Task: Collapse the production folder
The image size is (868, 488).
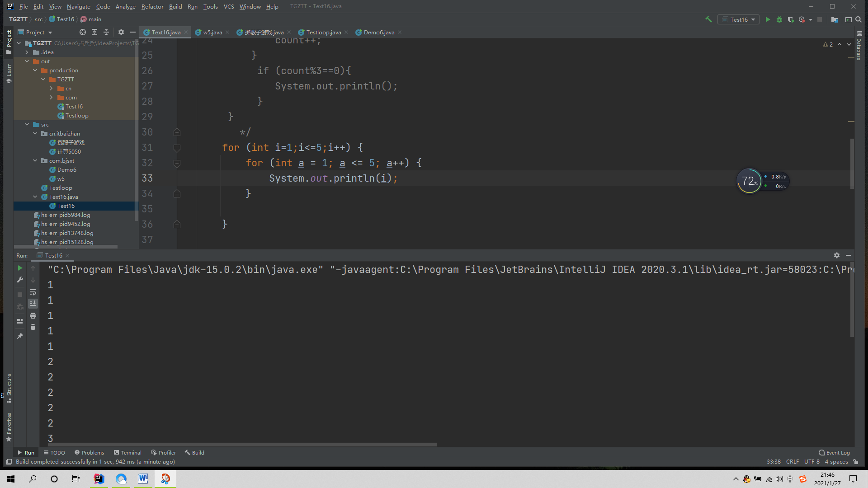Action: pyautogui.click(x=35, y=70)
